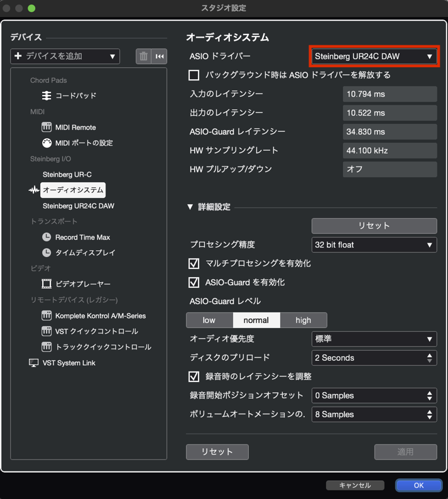The height and width of the screenshot is (499, 448).
Task: Toggle ASIO-Guard を有効化 checkbox
Action: (x=194, y=283)
